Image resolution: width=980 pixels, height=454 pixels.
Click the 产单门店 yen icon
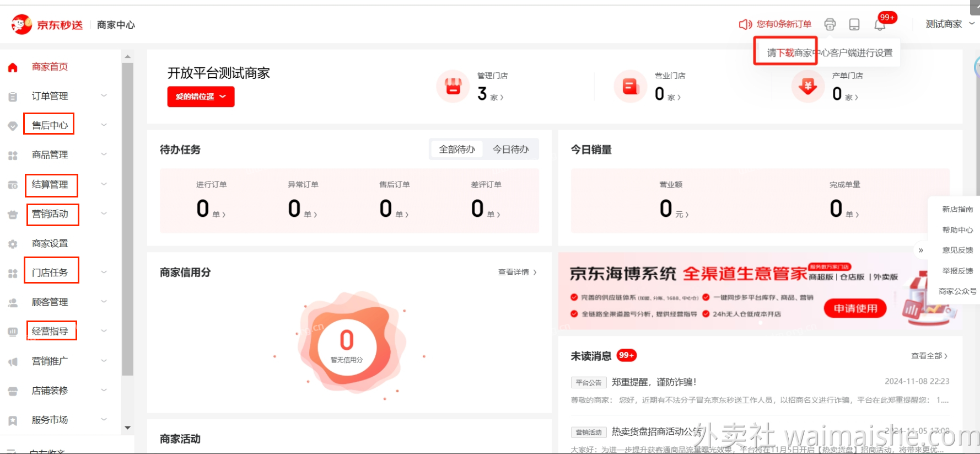point(808,87)
